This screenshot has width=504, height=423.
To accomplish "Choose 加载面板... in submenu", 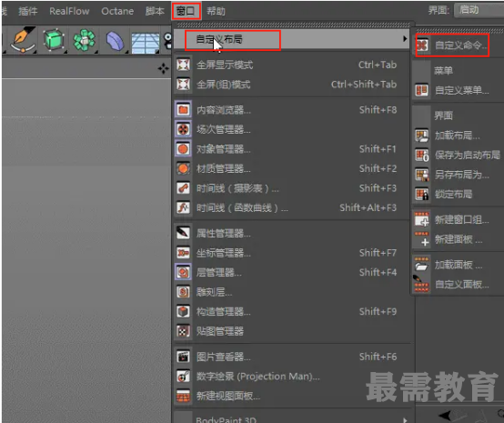I will click(459, 265).
